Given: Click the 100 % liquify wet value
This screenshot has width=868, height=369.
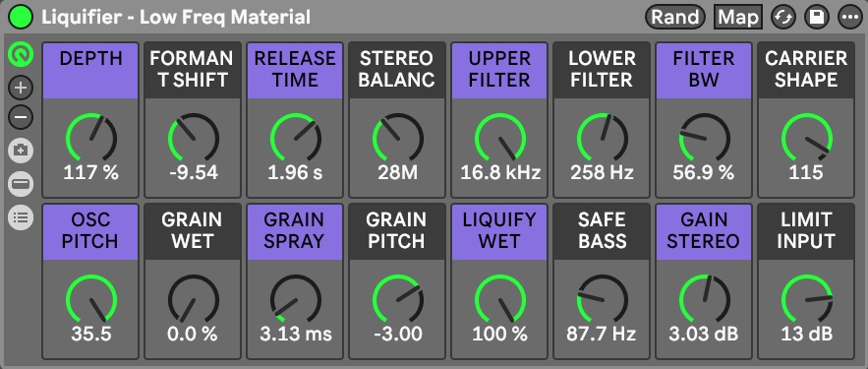Looking at the screenshot, I should [x=500, y=335].
